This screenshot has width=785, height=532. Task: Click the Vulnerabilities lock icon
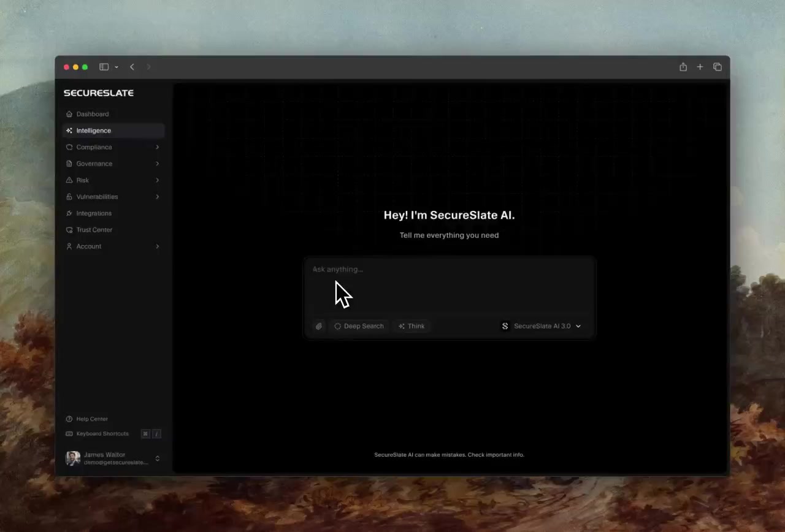coord(69,197)
